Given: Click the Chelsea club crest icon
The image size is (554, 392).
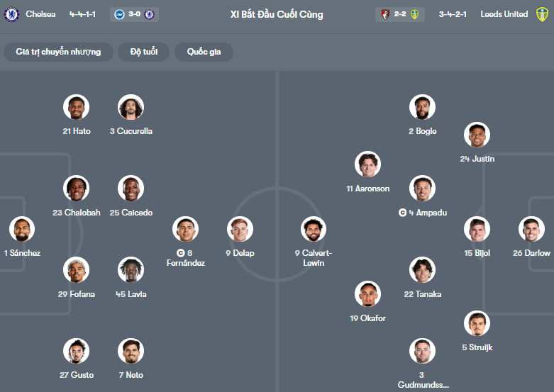Looking at the screenshot, I should pos(11,14).
